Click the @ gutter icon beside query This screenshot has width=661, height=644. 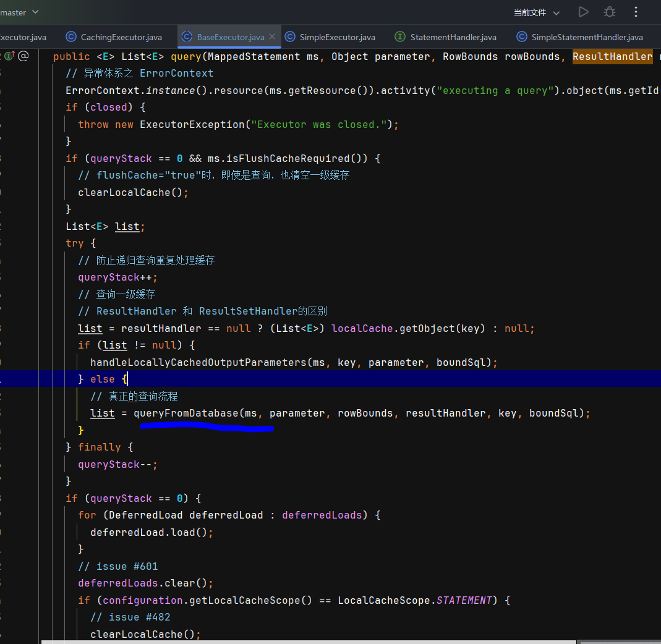23,56
